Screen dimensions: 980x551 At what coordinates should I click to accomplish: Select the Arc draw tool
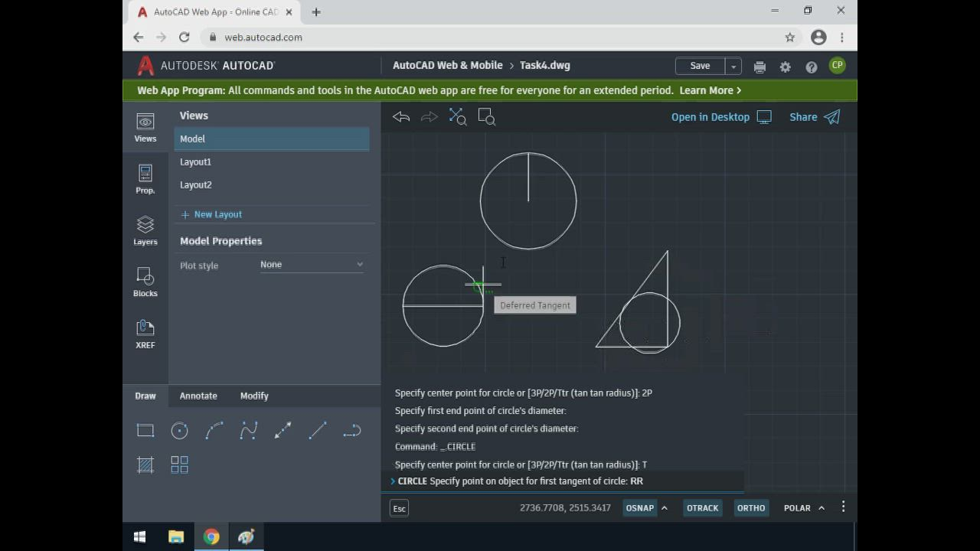click(214, 431)
